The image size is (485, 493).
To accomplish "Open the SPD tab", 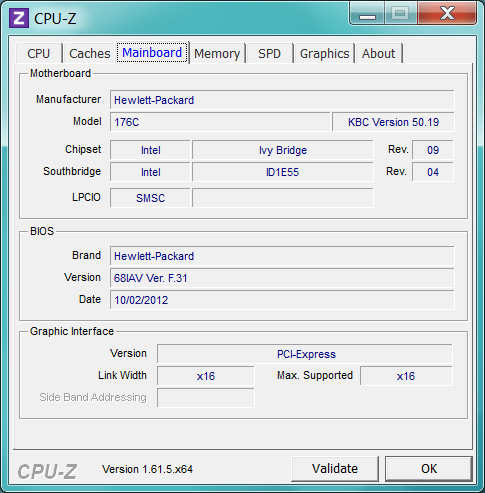I will pyautogui.click(x=269, y=53).
